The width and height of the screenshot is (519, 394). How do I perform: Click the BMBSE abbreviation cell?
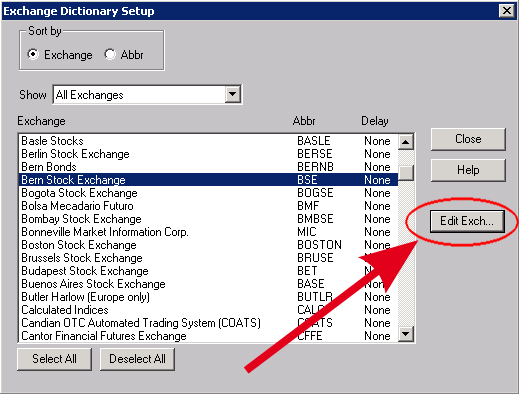click(315, 219)
